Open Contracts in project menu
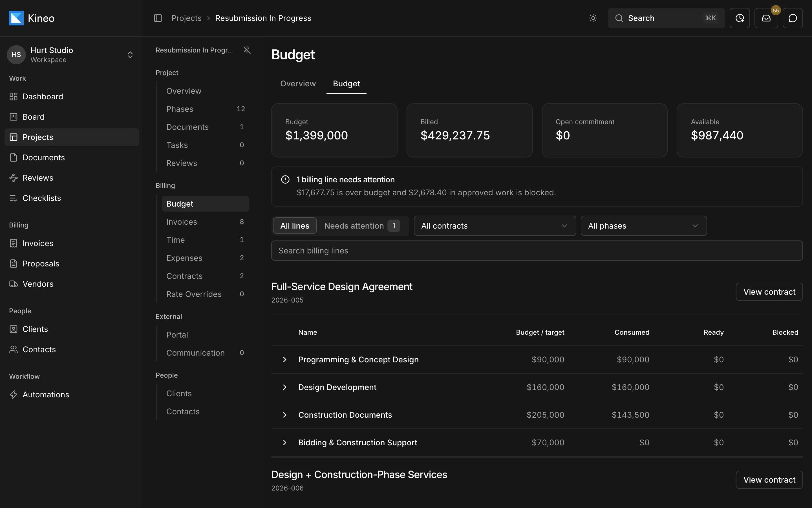 click(x=205, y=276)
